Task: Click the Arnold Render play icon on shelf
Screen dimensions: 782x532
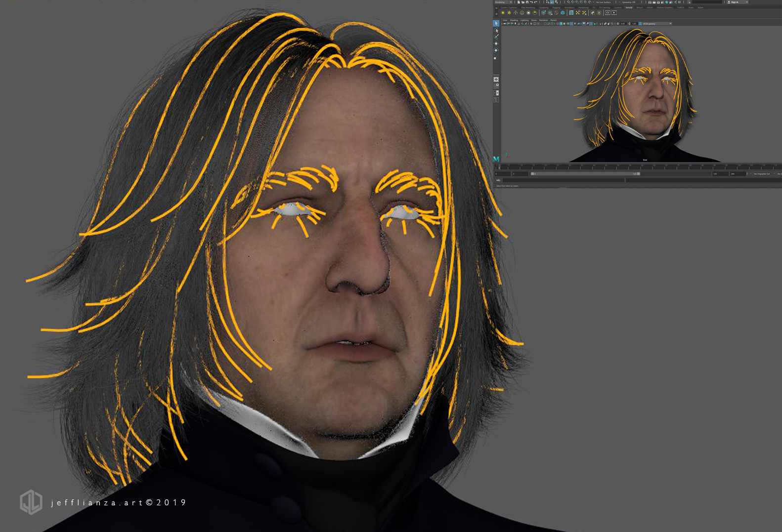Action: (x=614, y=13)
